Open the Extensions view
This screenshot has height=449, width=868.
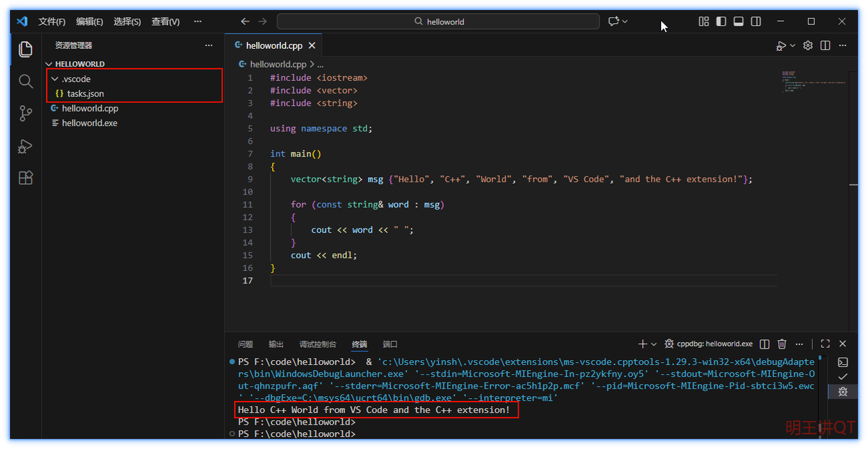[26, 178]
